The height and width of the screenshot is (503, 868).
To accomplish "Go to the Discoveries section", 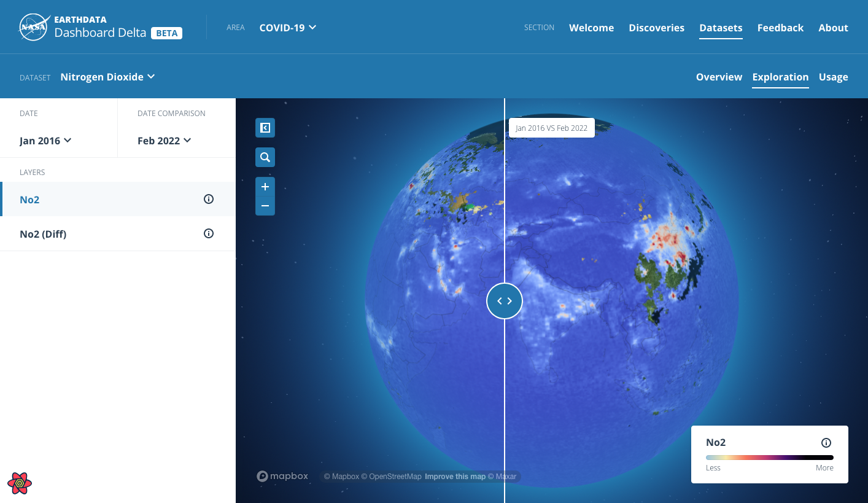I will [x=656, y=28].
